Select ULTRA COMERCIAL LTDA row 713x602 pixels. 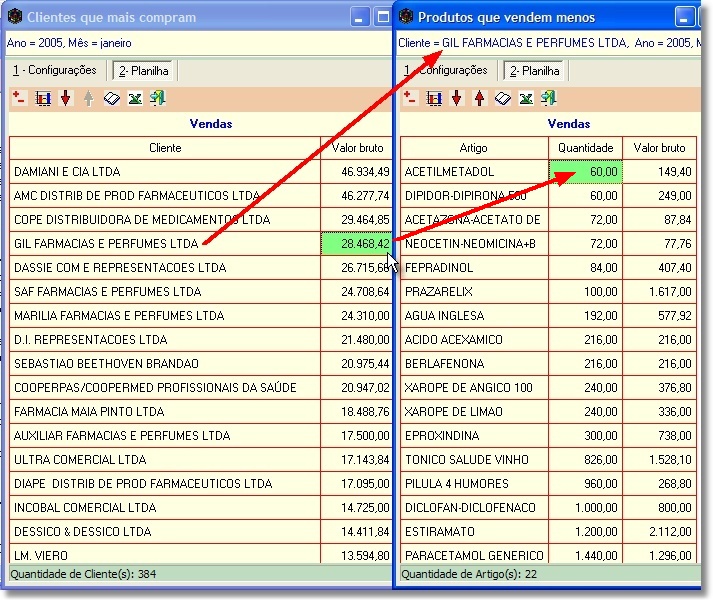(x=201, y=460)
